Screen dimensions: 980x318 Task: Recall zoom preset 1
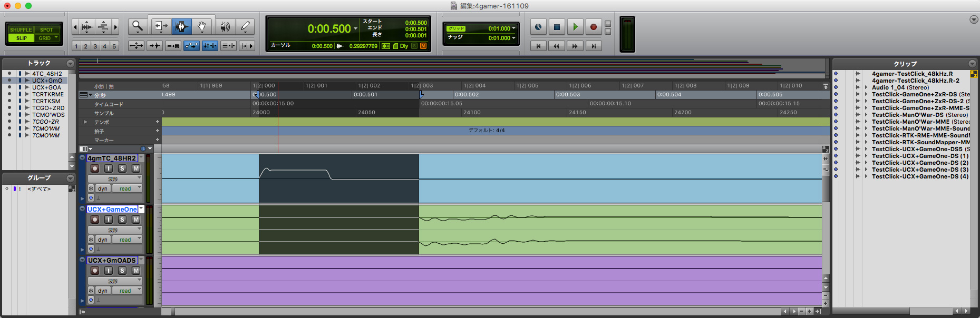(76, 46)
